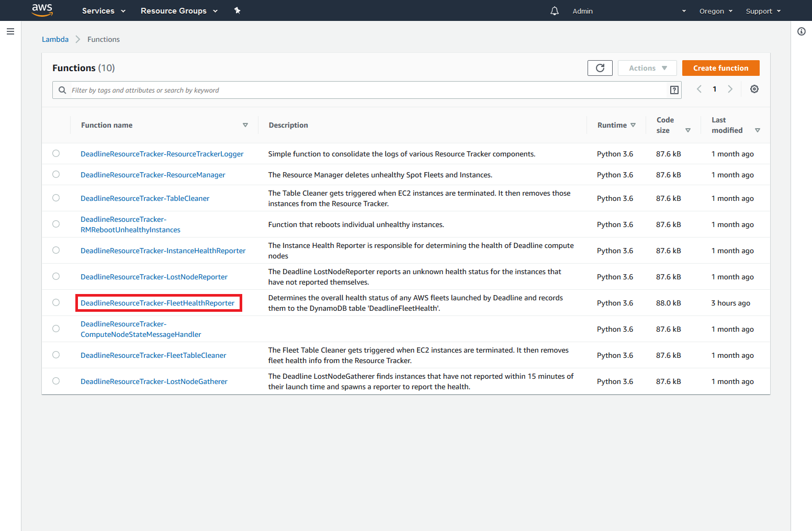Open the Actions dropdown
The width and height of the screenshot is (812, 531).
tap(647, 68)
